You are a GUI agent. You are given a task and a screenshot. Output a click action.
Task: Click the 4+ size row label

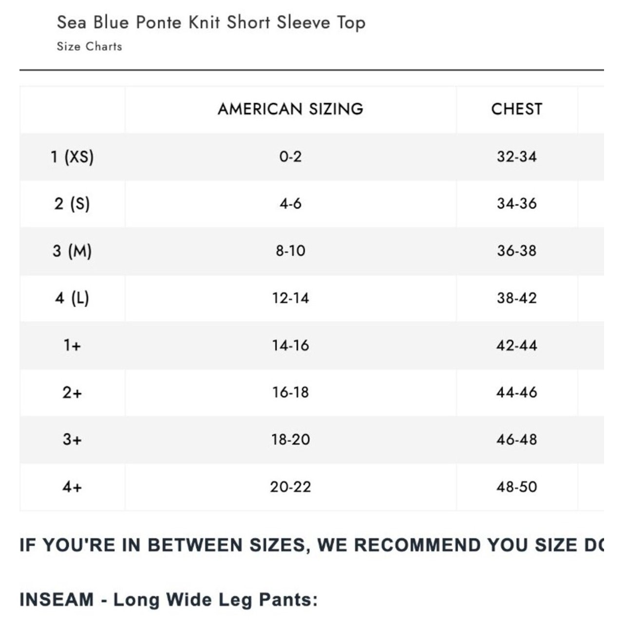pyautogui.click(x=72, y=487)
